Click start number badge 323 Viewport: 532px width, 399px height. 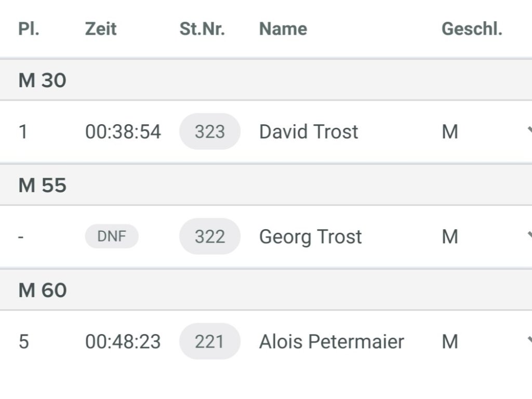pos(210,131)
